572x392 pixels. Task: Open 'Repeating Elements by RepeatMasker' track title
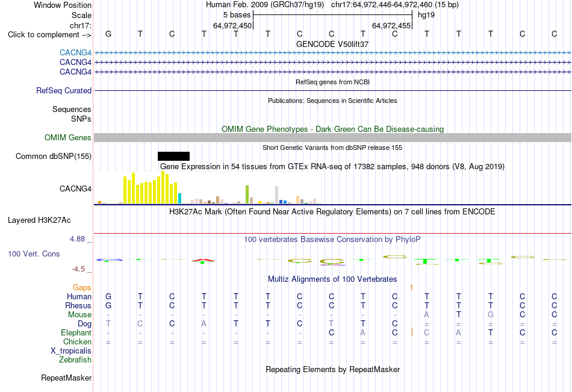tap(332, 369)
